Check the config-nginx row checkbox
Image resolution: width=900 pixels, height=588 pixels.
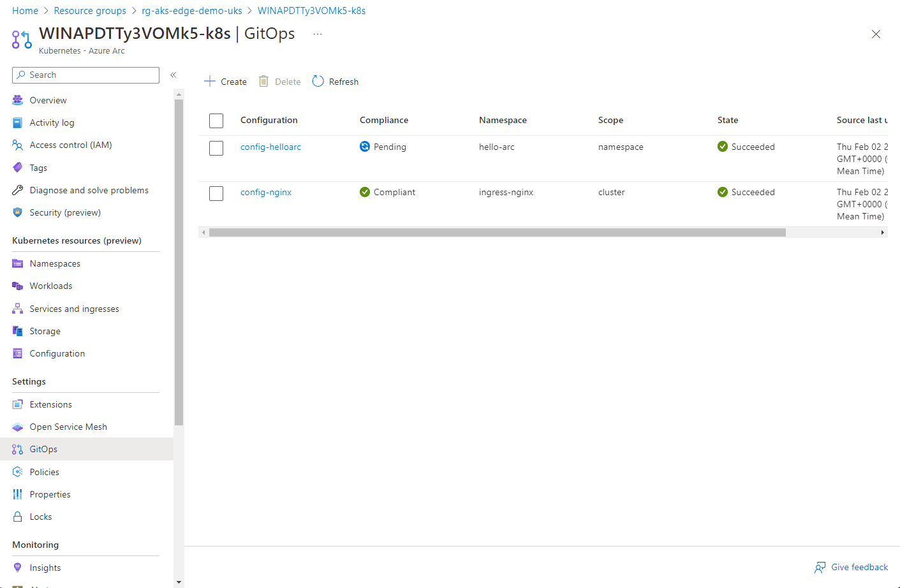216,193
